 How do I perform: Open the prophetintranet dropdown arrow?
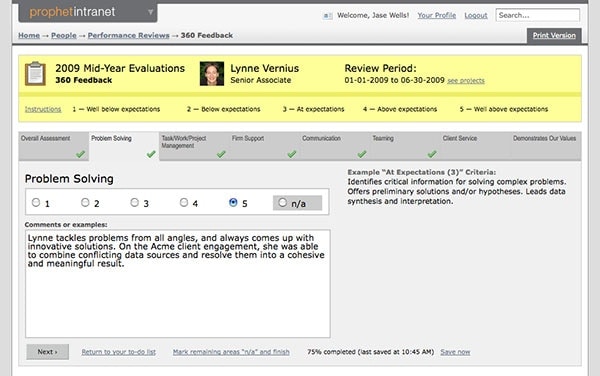click(150, 12)
